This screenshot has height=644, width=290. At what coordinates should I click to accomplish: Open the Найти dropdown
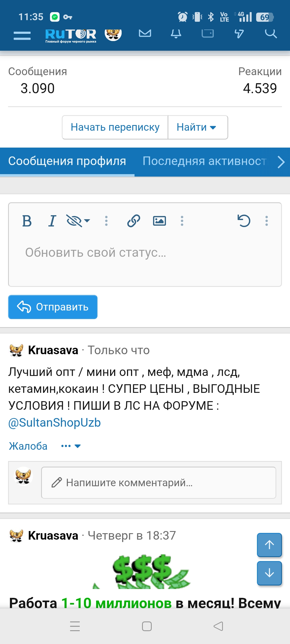pos(197,127)
